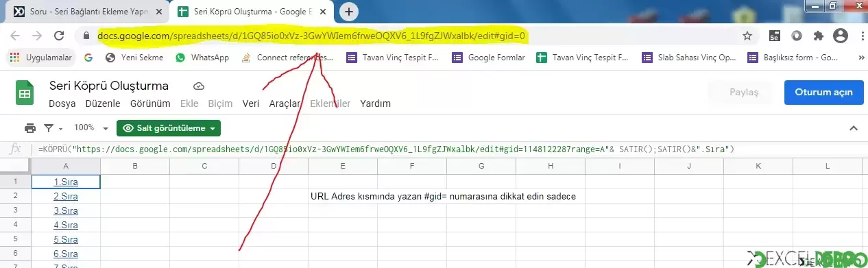Open the Düzenle menu

pos(103,103)
